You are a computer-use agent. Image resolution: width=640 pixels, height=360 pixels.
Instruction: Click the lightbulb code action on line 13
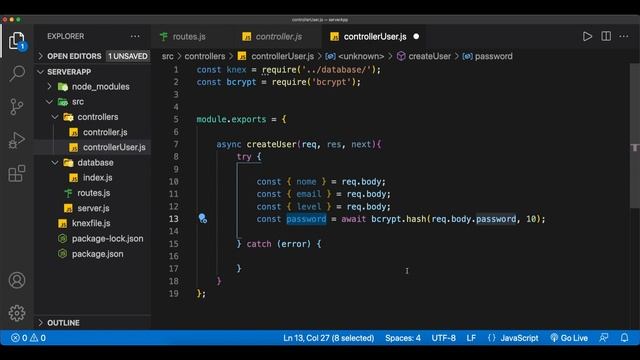202,218
